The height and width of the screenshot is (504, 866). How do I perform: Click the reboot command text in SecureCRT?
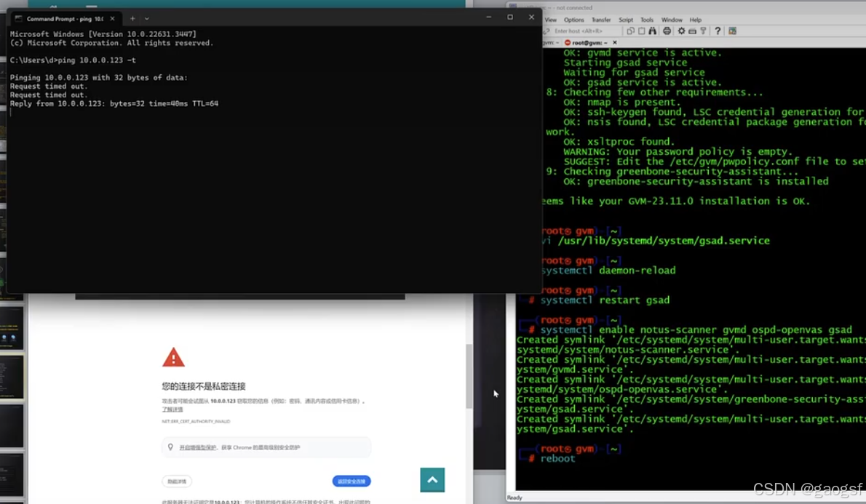558,459
